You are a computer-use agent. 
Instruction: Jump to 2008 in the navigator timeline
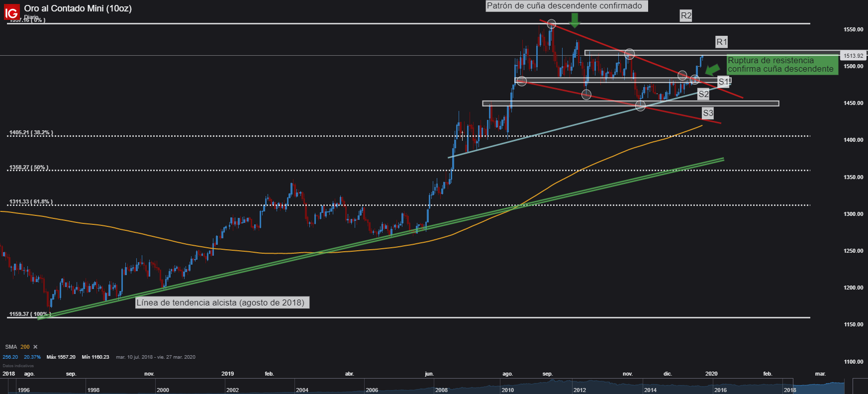[x=441, y=390]
